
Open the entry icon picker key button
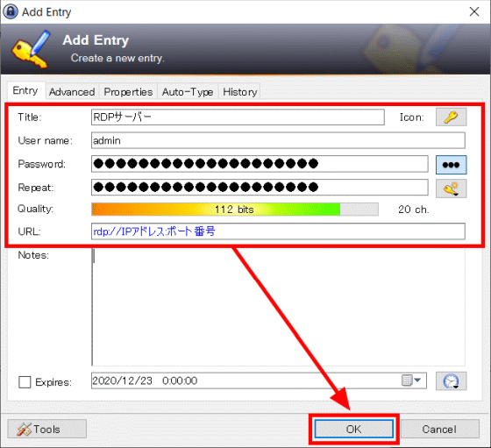point(451,117)
